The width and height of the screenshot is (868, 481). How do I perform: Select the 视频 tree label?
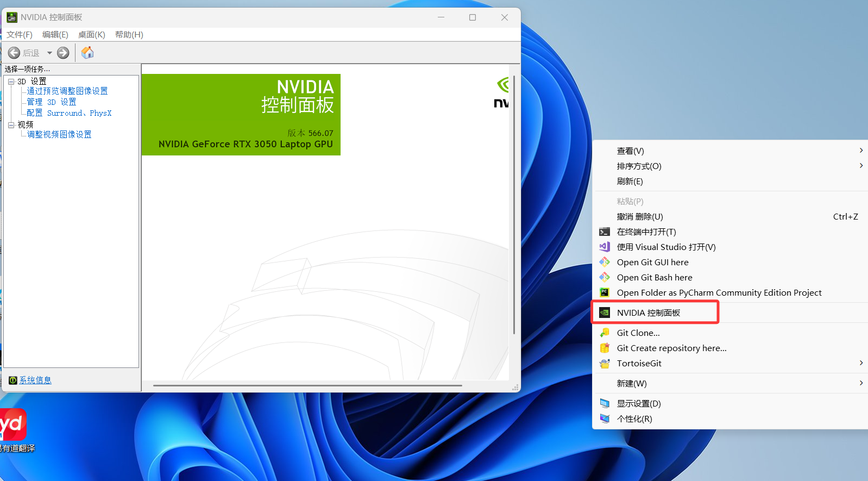[26, 124]
